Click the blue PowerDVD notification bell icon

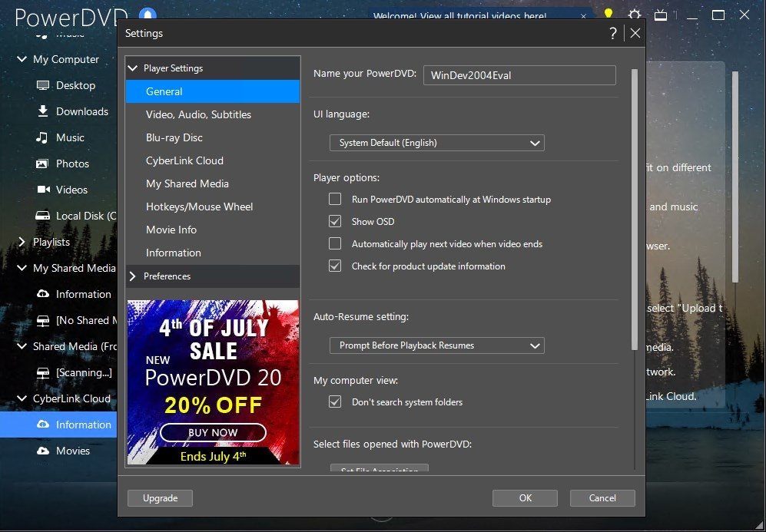(x=148, y=15)
